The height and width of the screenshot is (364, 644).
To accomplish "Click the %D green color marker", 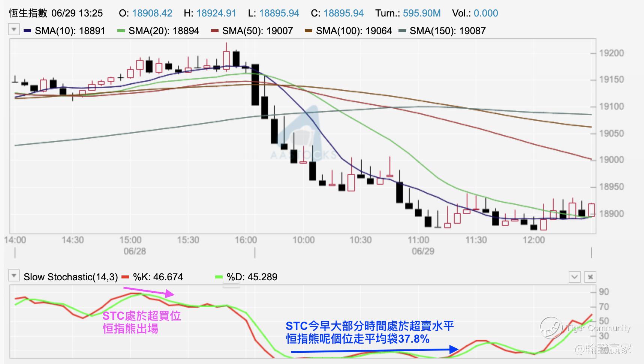I will pos(219,277).
